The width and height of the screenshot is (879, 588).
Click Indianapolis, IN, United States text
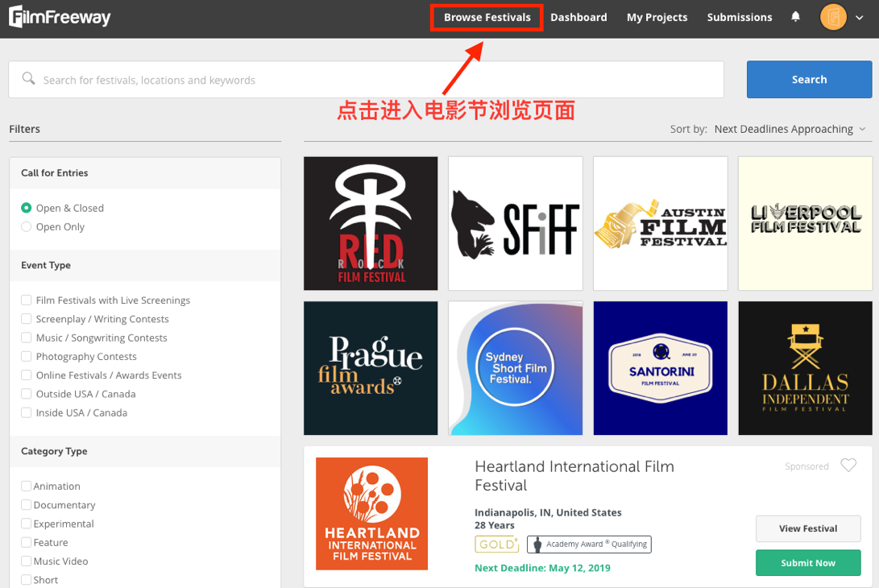coord(548,512)
